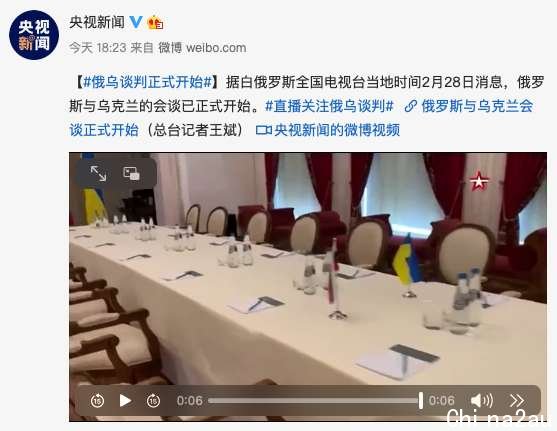Skip forward 15 seconds
This screenshot has height=431, width=557.
153,400
